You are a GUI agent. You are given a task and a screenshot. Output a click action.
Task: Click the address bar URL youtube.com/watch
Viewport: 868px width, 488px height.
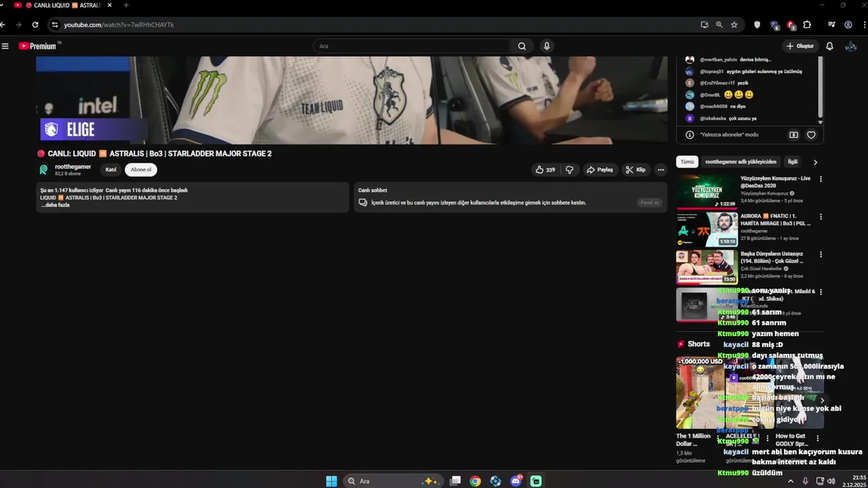pos(119,24)
